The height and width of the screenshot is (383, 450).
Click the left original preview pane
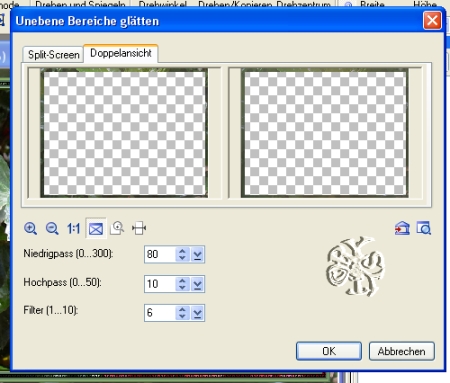pos(124,132)
